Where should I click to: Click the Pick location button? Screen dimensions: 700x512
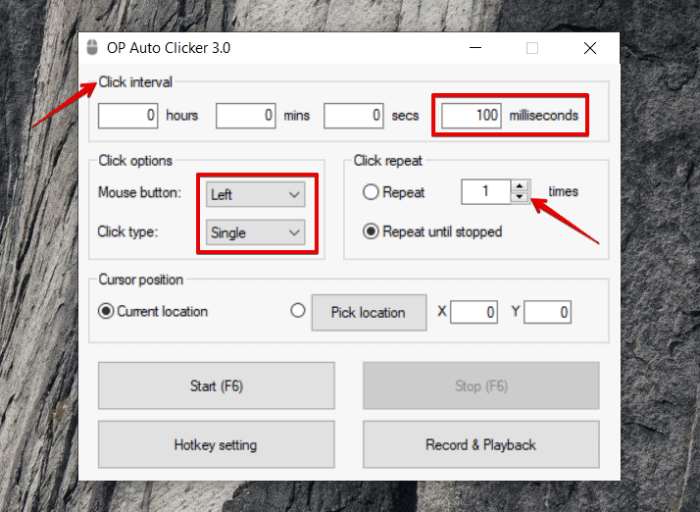(369, 312)
